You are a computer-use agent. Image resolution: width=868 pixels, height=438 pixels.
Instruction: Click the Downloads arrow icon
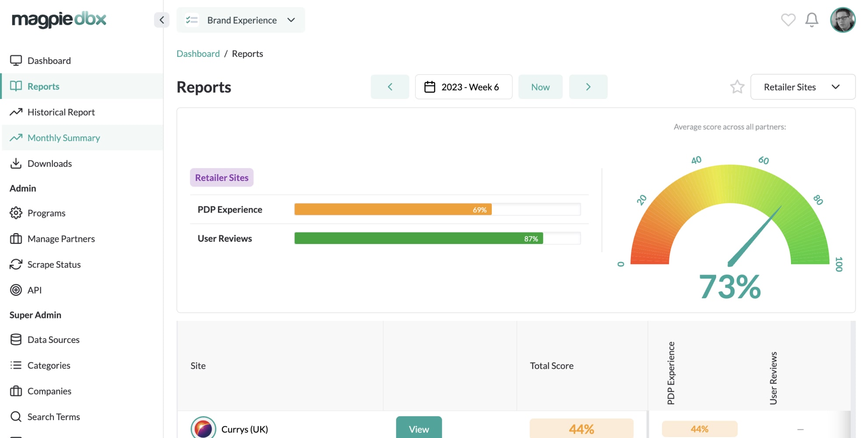(16, 163)
